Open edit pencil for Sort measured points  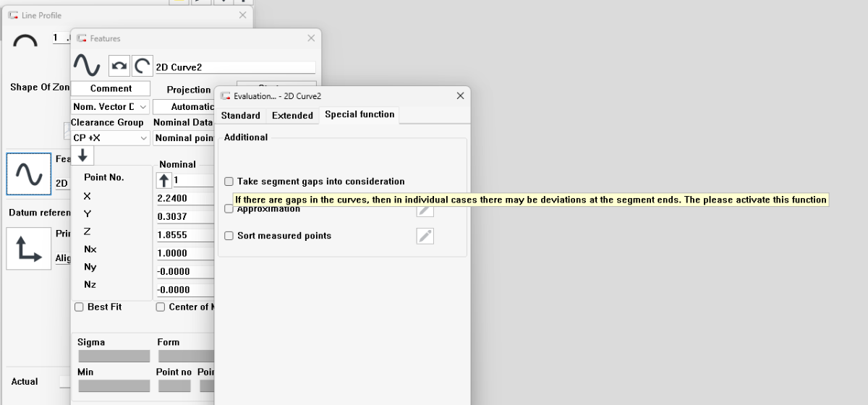coord(425,236)
